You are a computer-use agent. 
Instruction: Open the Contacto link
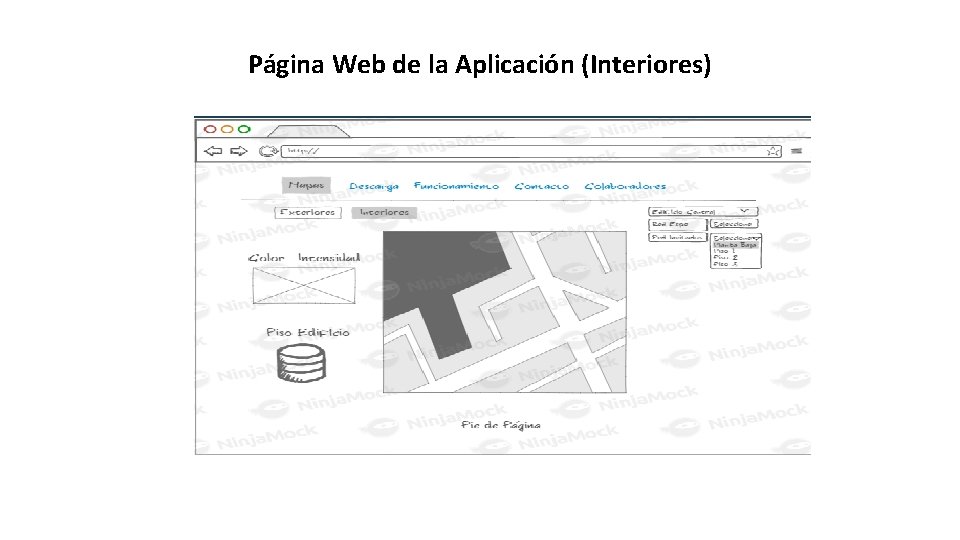coord(541,186)
